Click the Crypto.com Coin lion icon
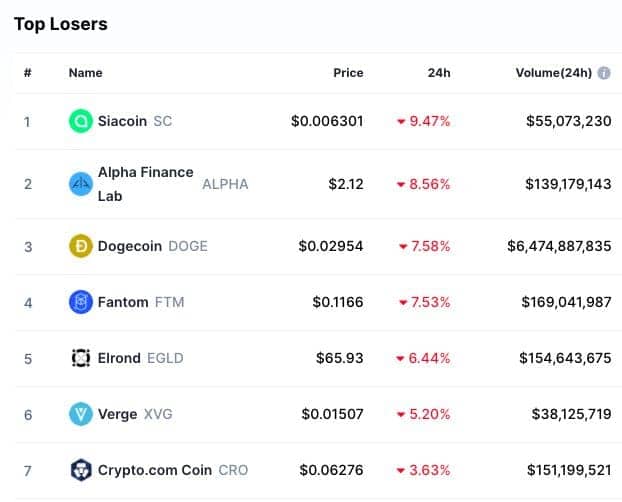The height and width of the screenshot is (502, 622). tap(81, 470)
